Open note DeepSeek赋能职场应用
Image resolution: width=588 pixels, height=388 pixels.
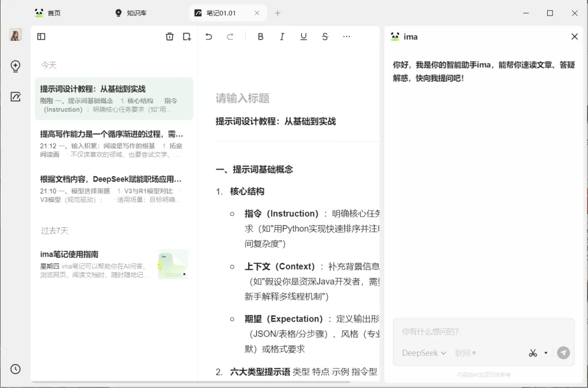click(114, 189)
